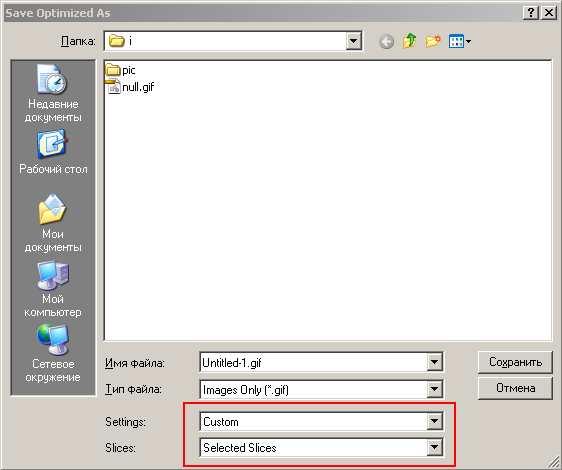The height and width of the screenshot is (470, 562).
Task: Click the Settings label
Action: point(125,422)
